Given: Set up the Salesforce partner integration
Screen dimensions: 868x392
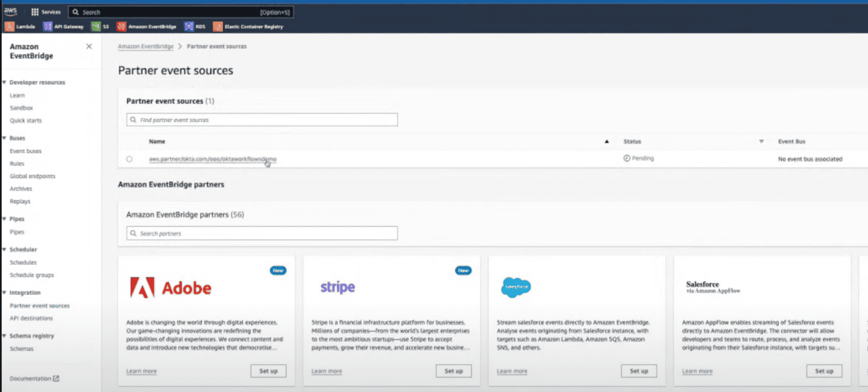Looking at the screenshot, I should (639, 371).
